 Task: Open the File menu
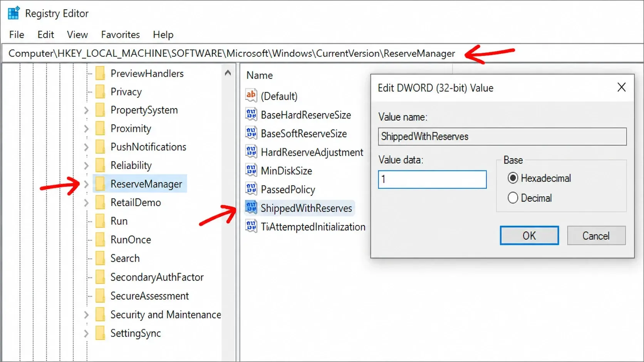pyautogui.click(x=17, y=35)
